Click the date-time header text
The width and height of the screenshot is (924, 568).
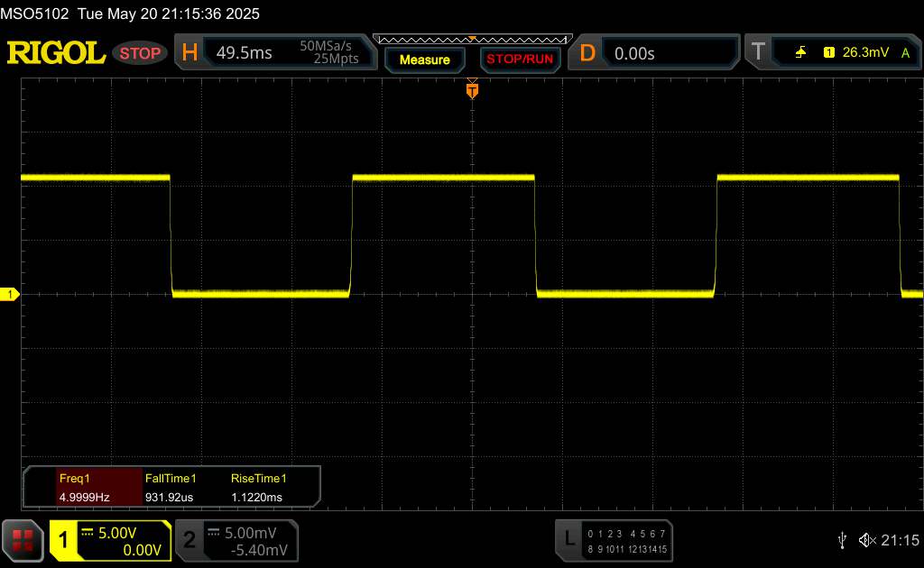tap(169, 14)
